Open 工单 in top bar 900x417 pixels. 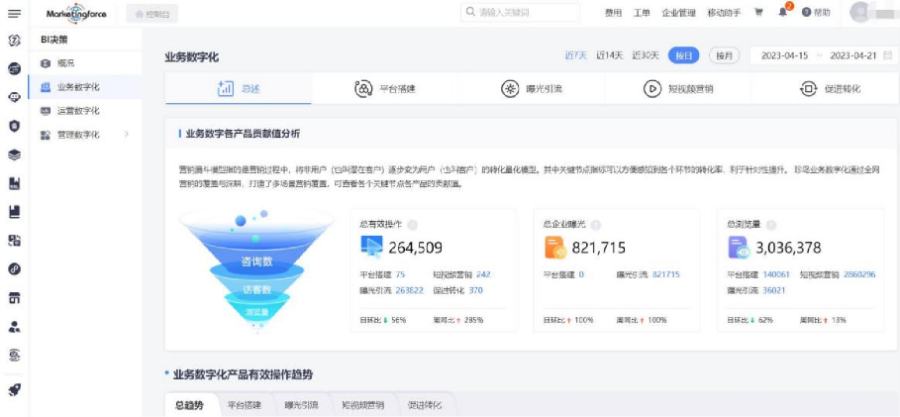pyautogui.click(x=642, y=13)
